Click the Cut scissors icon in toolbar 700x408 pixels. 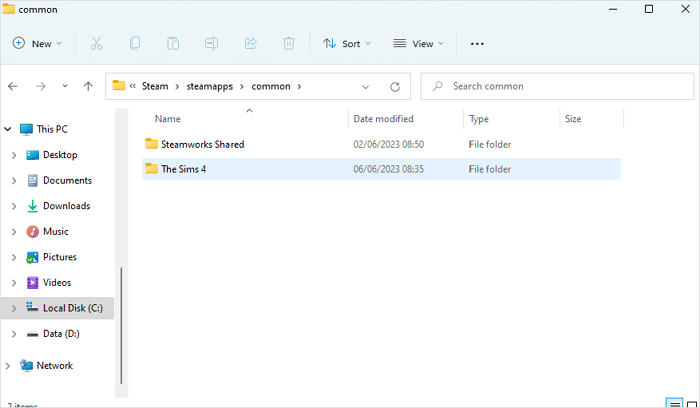96,44
